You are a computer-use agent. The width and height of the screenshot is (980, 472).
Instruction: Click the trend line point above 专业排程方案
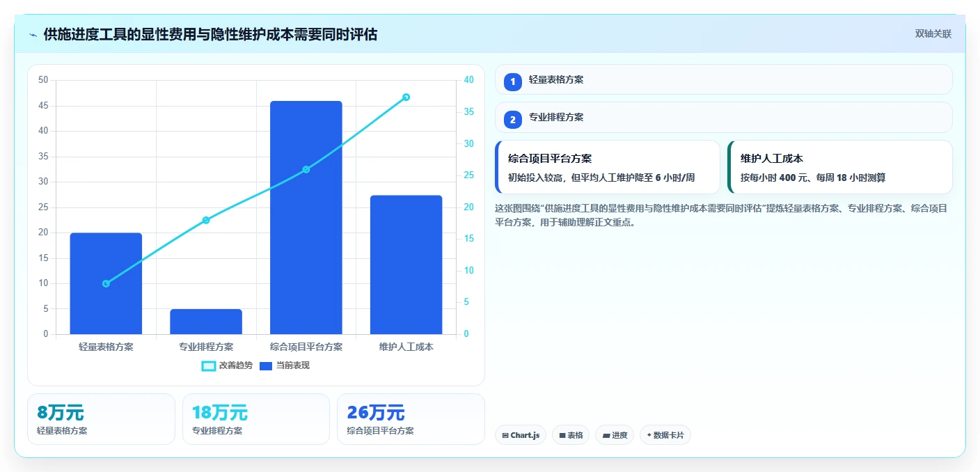[x=206, y=220]
